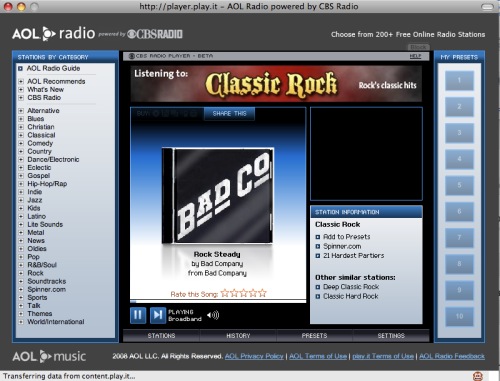Click the AOL Radio Guide bullet icon

coord(20,69)
